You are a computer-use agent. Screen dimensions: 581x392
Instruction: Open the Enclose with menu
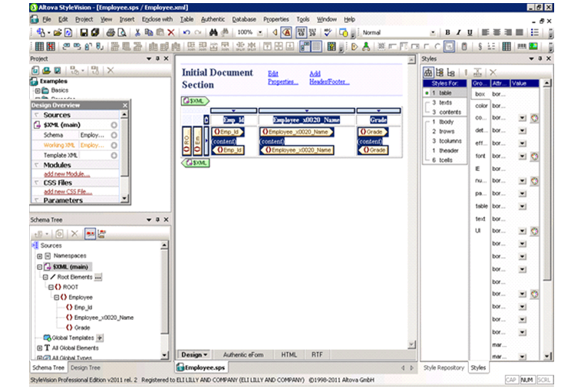(157, 19)
